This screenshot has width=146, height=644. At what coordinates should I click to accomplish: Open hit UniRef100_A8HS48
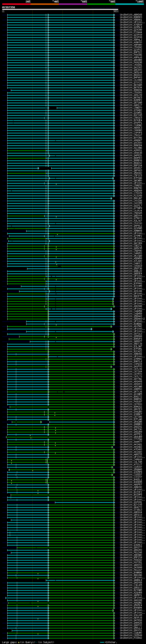tap(131, 15)
